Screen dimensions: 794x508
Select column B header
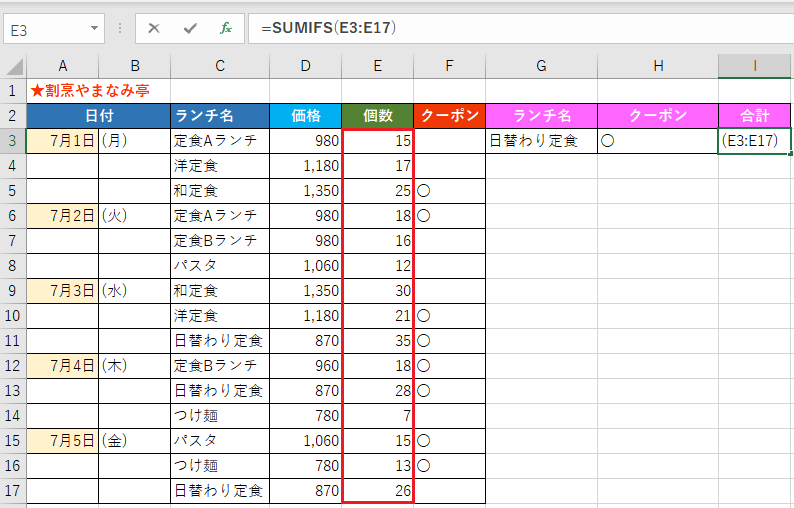pos(135,66)
